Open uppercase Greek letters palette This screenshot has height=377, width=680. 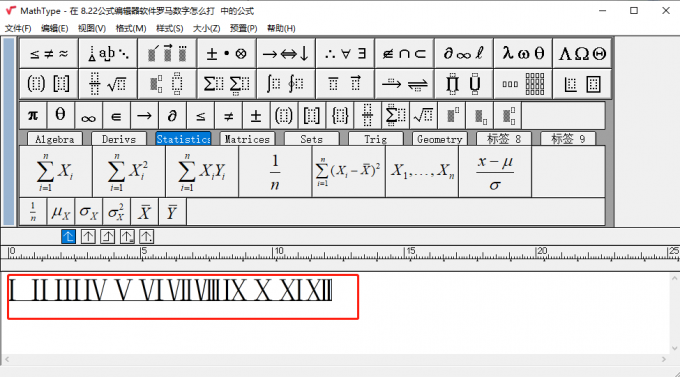(582, 53)
